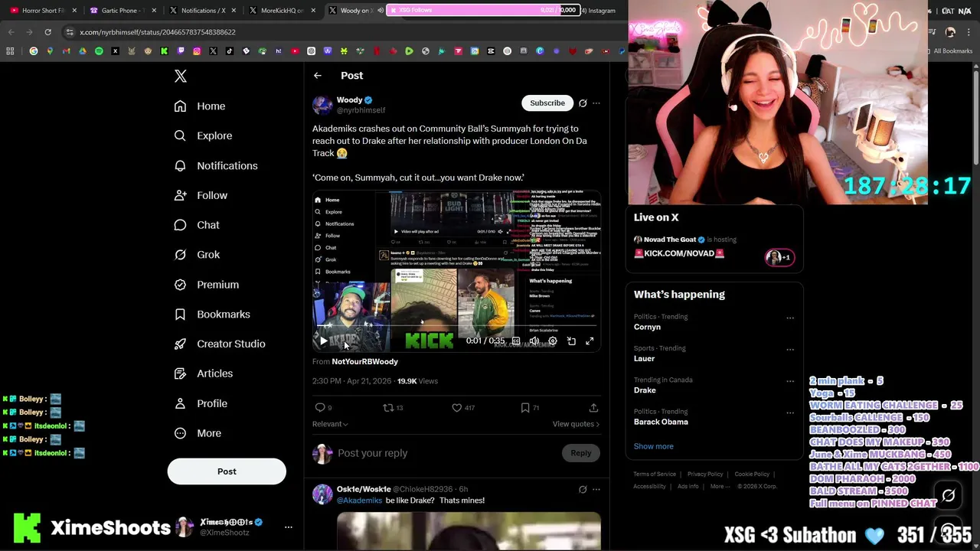980x551 pixels.
Task: Open Novad The Goat live stream
Action: pos(714,246)
